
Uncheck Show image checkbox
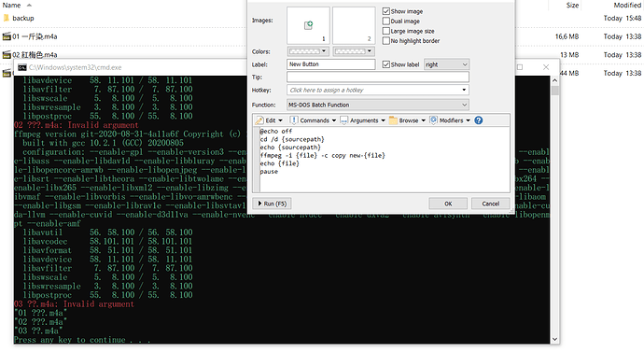coord(386,11)
